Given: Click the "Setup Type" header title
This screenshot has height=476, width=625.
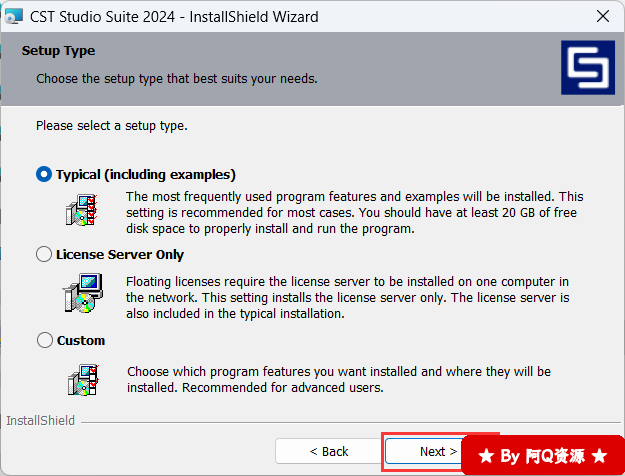Looking at the screenshot, I should point(58,51).
